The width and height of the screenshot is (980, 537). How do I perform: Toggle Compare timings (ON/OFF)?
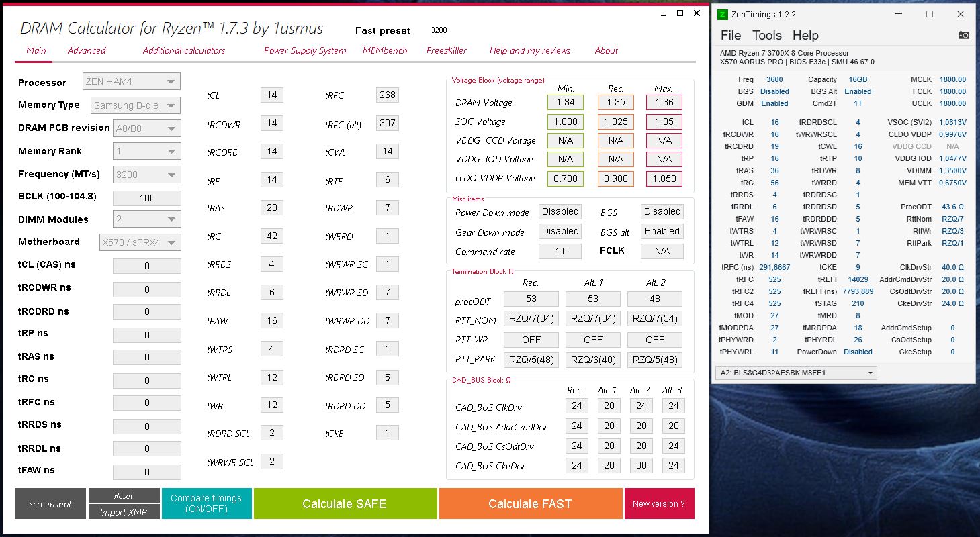(x=206, y=503)
